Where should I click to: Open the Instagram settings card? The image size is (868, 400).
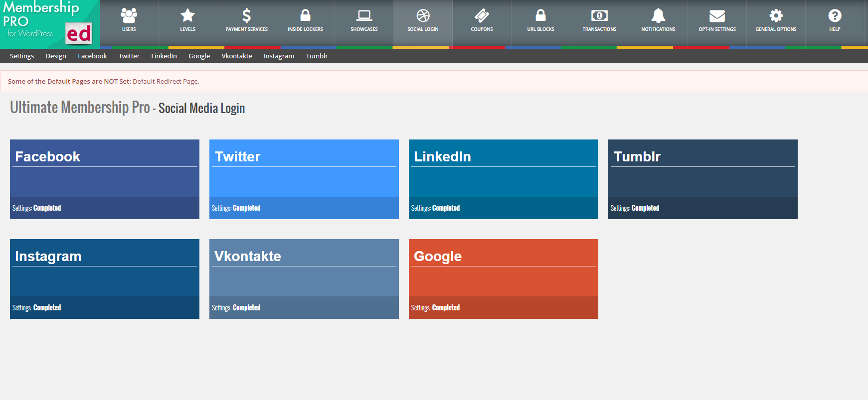[105, 279]
